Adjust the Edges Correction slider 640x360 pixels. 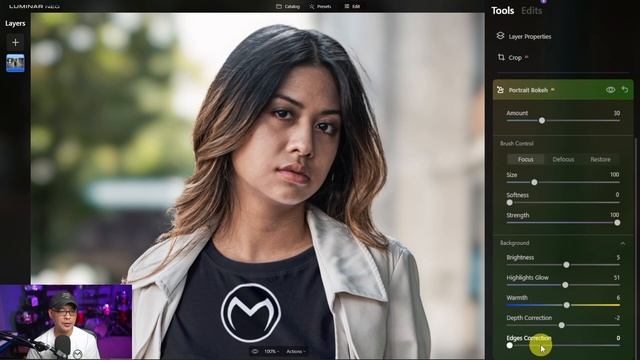click(x=509, y=345)
